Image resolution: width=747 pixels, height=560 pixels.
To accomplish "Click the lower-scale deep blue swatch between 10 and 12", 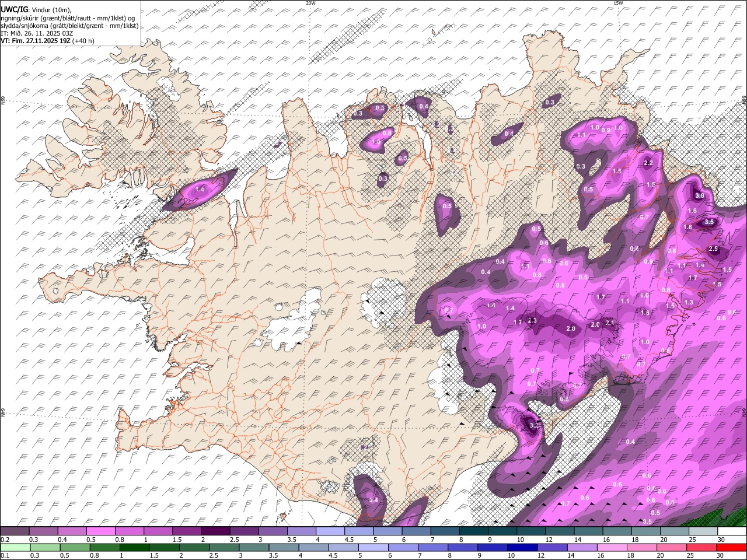I will (522, 547).
